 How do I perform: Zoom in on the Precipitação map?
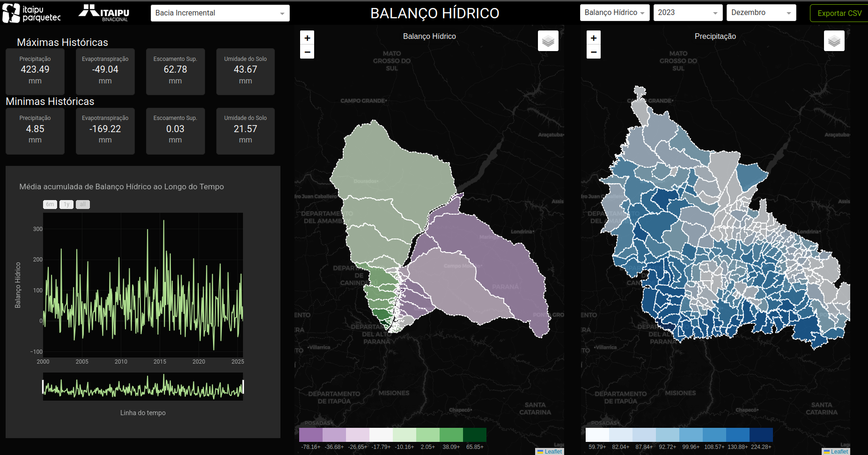593,38
